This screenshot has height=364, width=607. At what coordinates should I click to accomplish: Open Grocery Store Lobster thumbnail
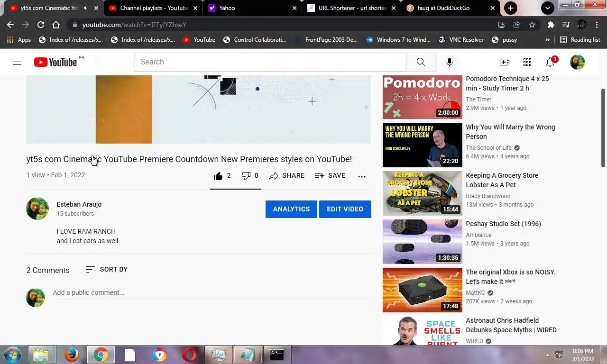[x=422, y=193]
